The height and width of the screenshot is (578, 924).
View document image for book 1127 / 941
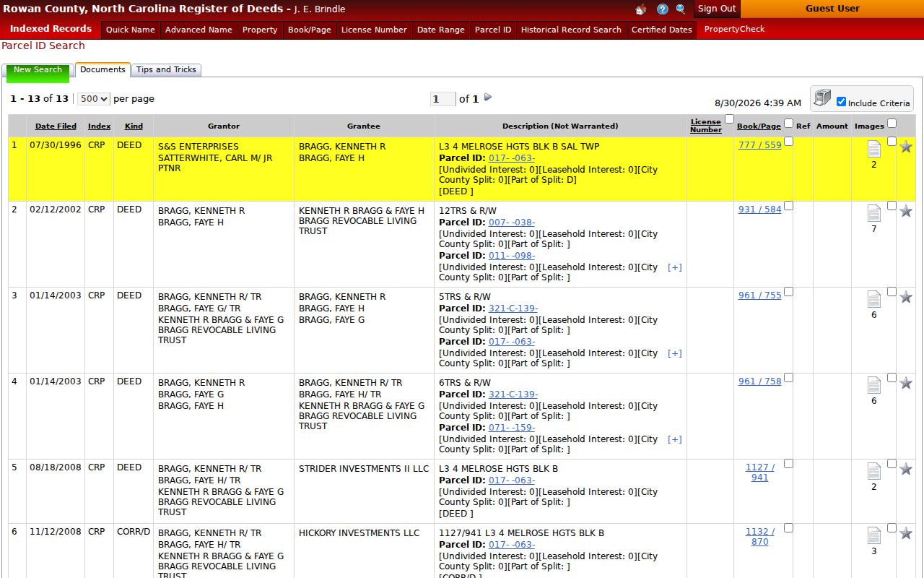point(873,471)
